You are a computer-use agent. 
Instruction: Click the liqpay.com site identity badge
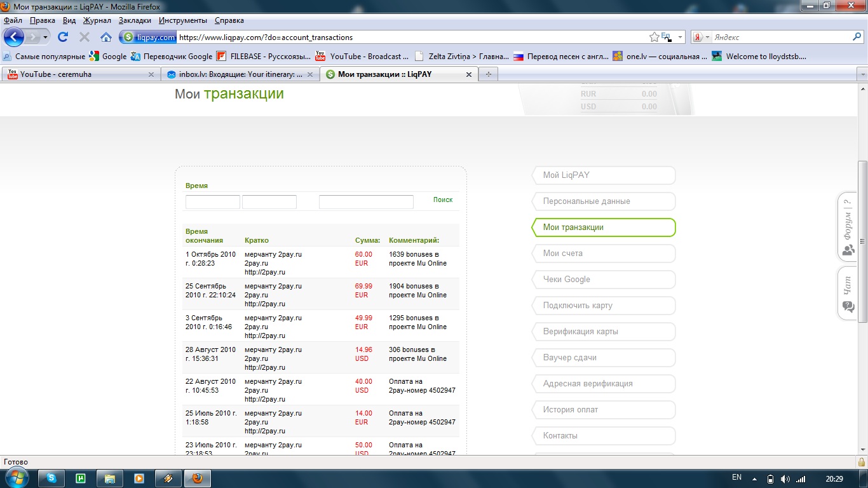tap(149, 37)
